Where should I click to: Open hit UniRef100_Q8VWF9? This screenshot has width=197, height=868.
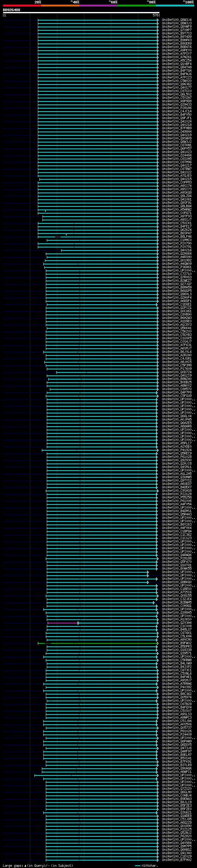[177, 26]
